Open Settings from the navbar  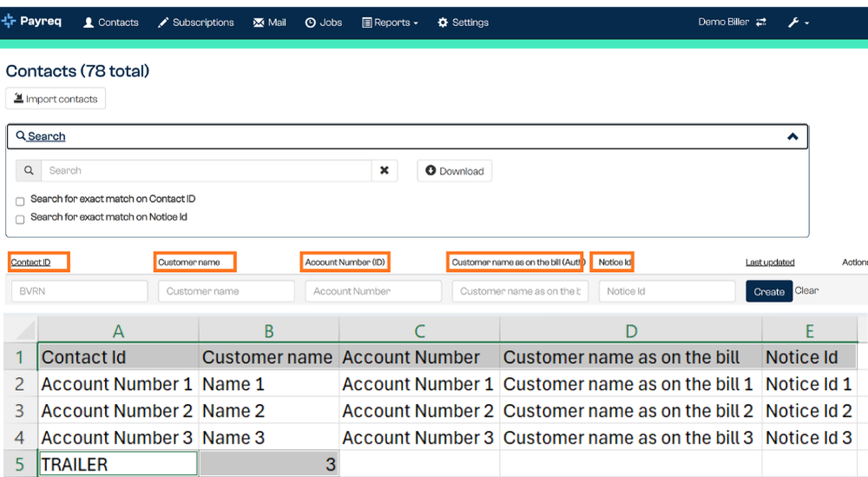click(463, 23)
